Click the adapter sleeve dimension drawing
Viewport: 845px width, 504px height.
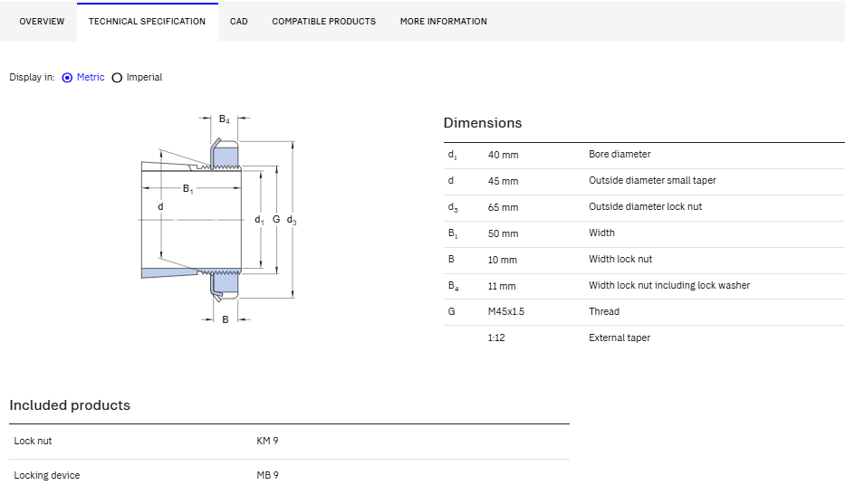click(x=217, y=219)
